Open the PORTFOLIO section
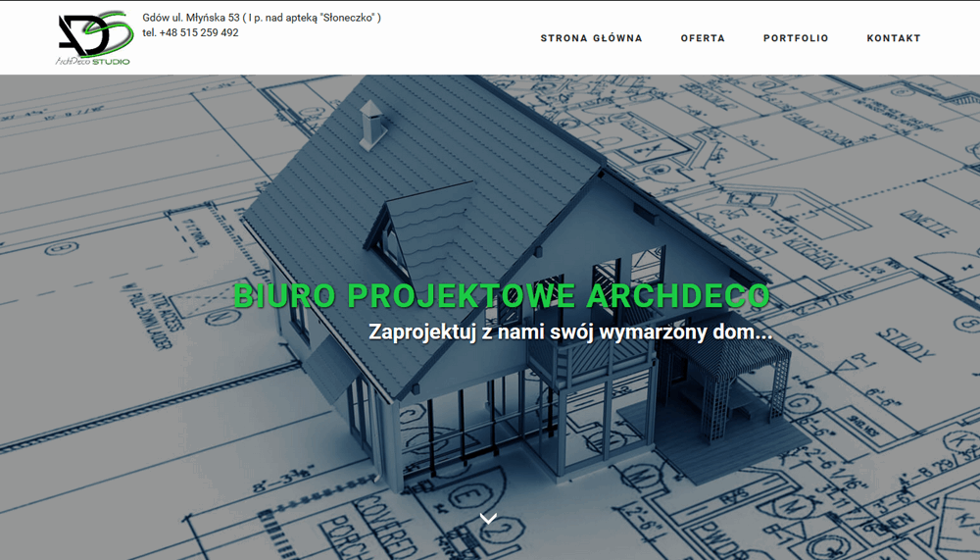Image resolution: width=980 pixels, height=560 pixels. (796, 38)
